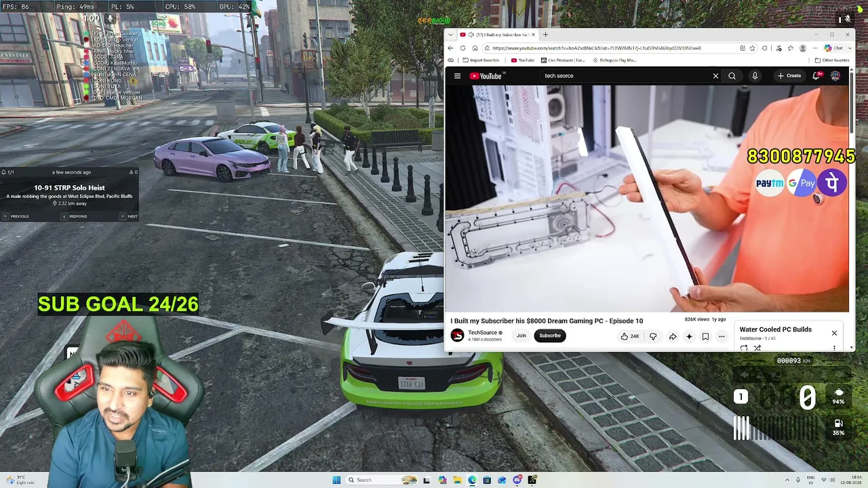The image size is (868, 488).
Task: Open the Windows Start menu
Action: point(336,480)
